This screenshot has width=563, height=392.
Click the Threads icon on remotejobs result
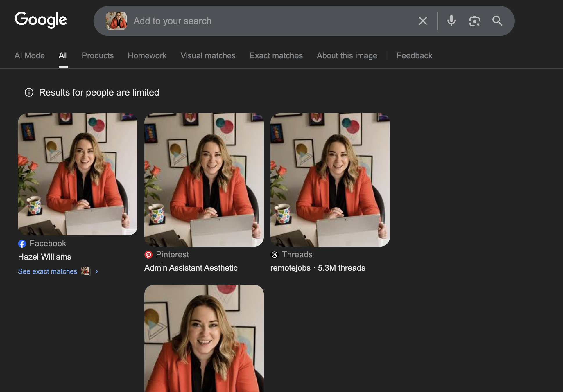point(274,255)
